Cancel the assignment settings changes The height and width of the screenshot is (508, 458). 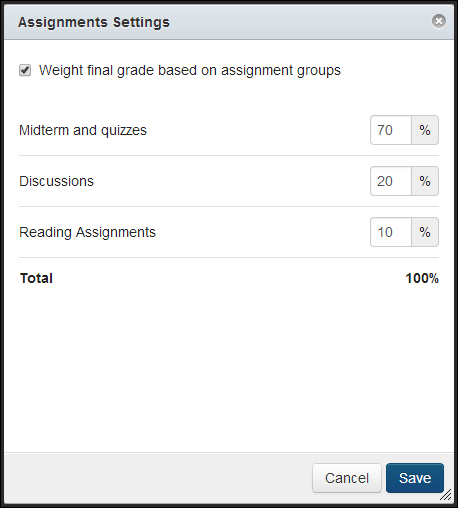click(347, 478)
